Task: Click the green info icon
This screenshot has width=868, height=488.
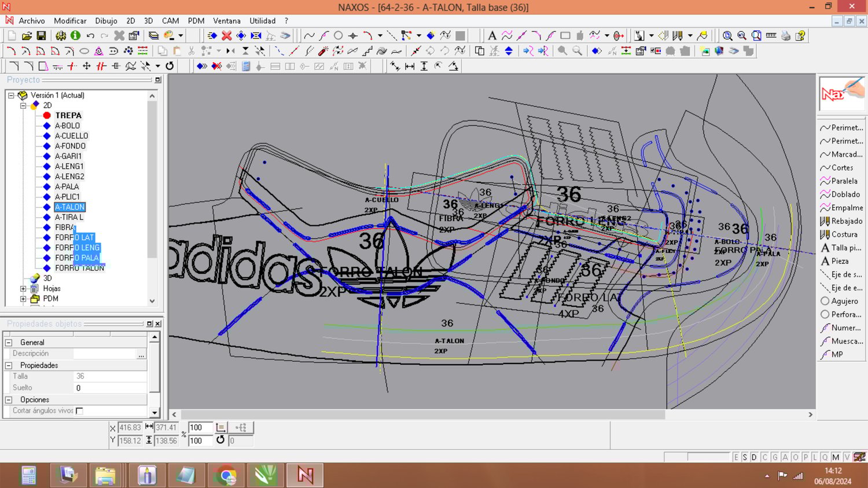Action: click(x=75, y=36)
